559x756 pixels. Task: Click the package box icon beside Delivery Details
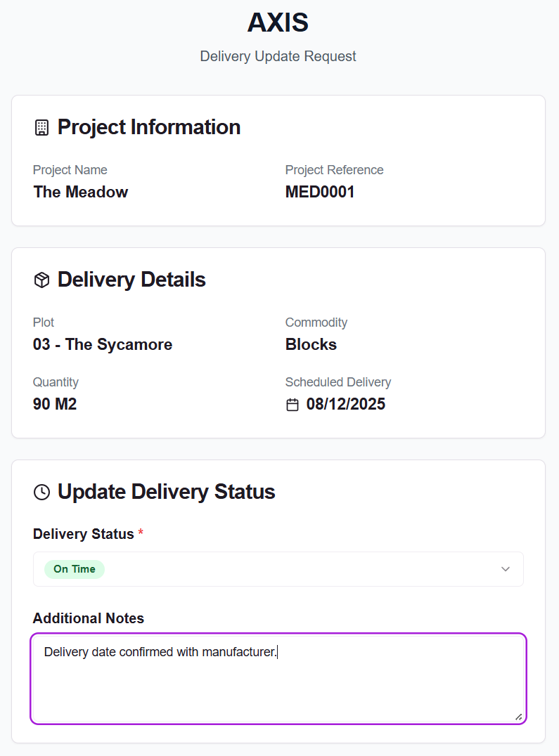coord(41,280)
